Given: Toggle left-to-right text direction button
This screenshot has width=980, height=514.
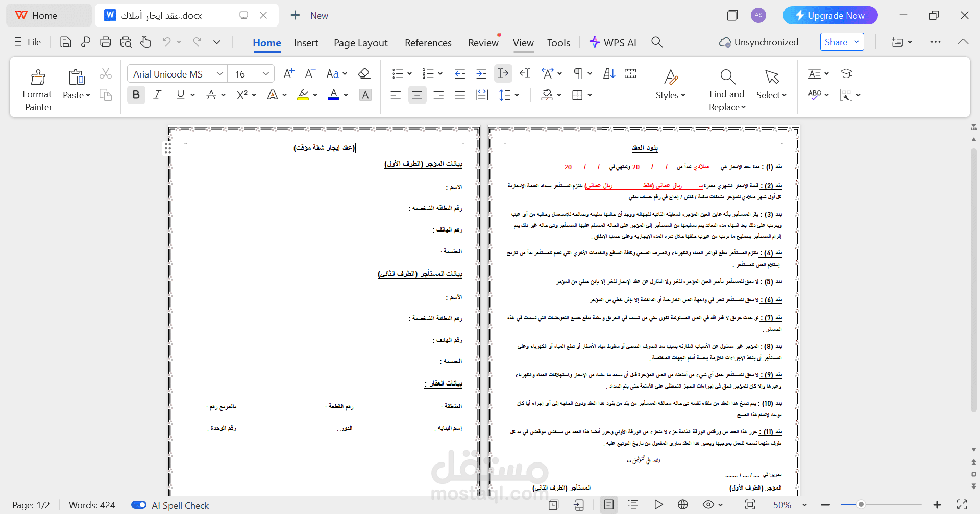Looking at the screenshot, I should tap(503, 74).
